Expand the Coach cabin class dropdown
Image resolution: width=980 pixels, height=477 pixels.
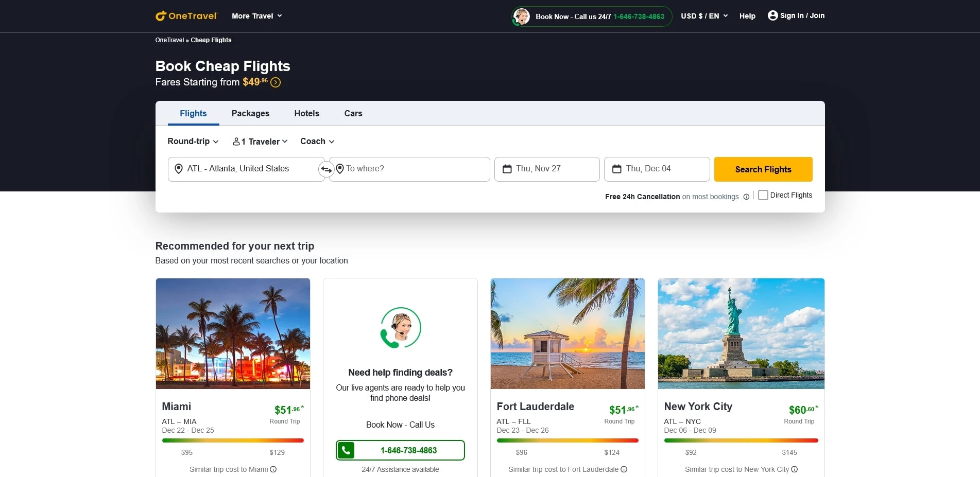pyautogui.click(x=316, y=141)
